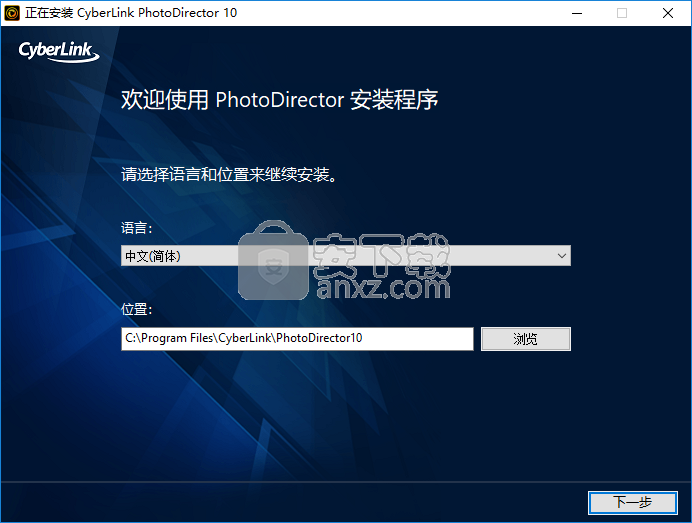This screenshot has height=523, width=692.
Task: Click the 位置: label
Action: (x=136, y=309)
